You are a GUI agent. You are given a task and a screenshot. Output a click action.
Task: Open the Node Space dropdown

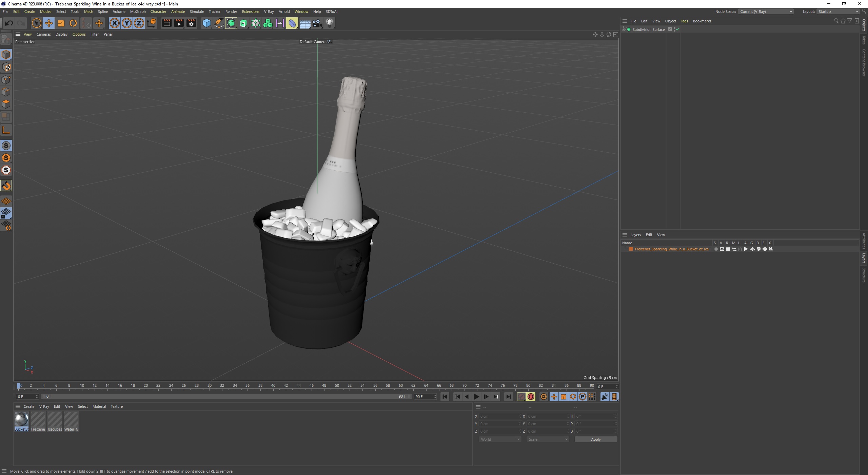click(766, 12)
